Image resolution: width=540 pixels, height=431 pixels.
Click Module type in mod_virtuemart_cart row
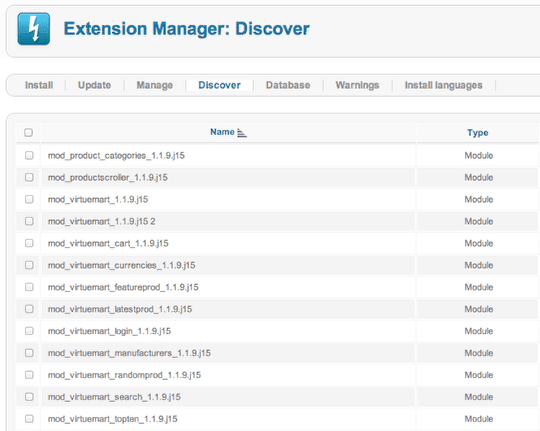click(x=479, y=243)
